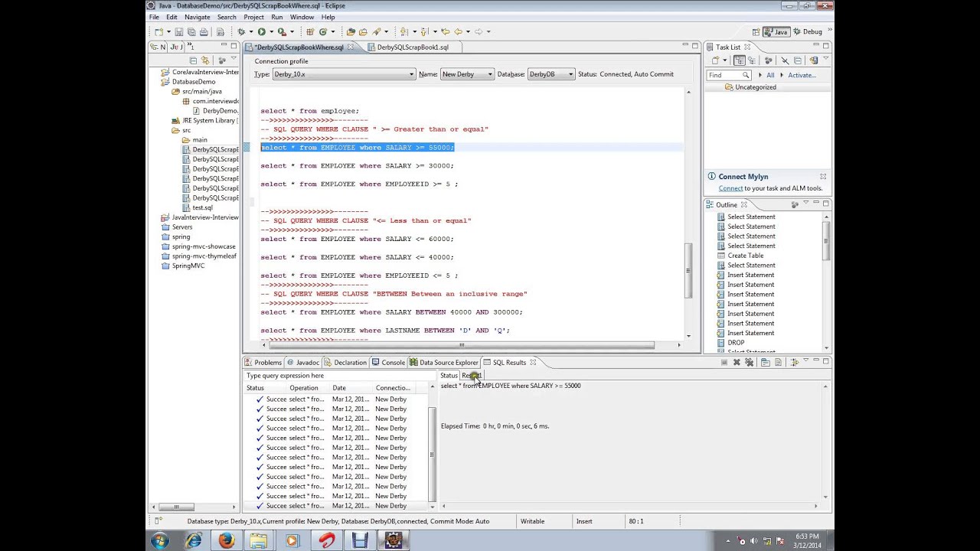Click the Type query expression here field
Viewport: 980px width, 551px height.
pyautogui.click(x=338, y=376)
